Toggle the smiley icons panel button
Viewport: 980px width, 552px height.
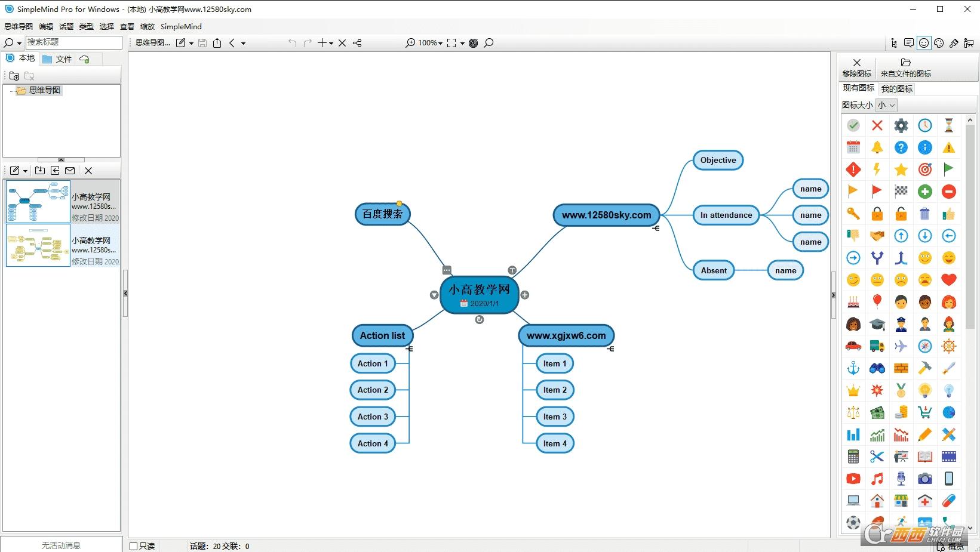tap(924, 43)
